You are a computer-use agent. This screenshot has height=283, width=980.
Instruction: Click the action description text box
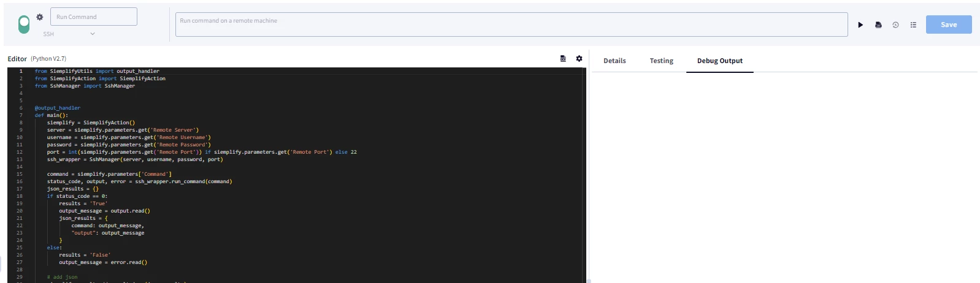tap(511, 25)
